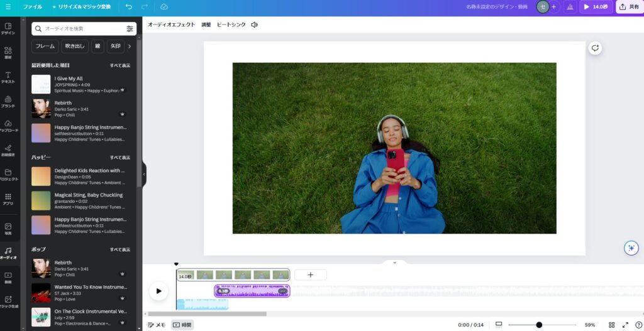Click すべて表示 beside ハッピー section

120,158
